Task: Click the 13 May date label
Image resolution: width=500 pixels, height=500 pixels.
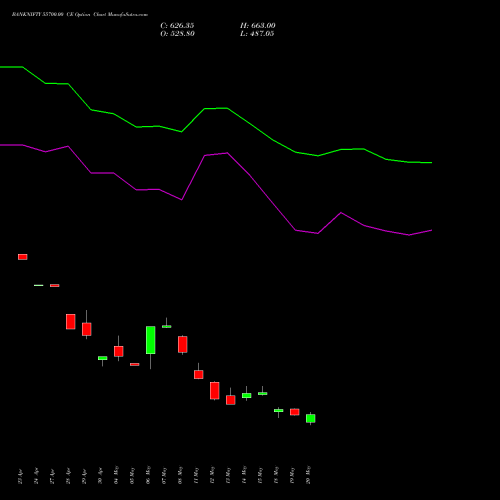Action: pyautogui.click(x=228, y=475)
